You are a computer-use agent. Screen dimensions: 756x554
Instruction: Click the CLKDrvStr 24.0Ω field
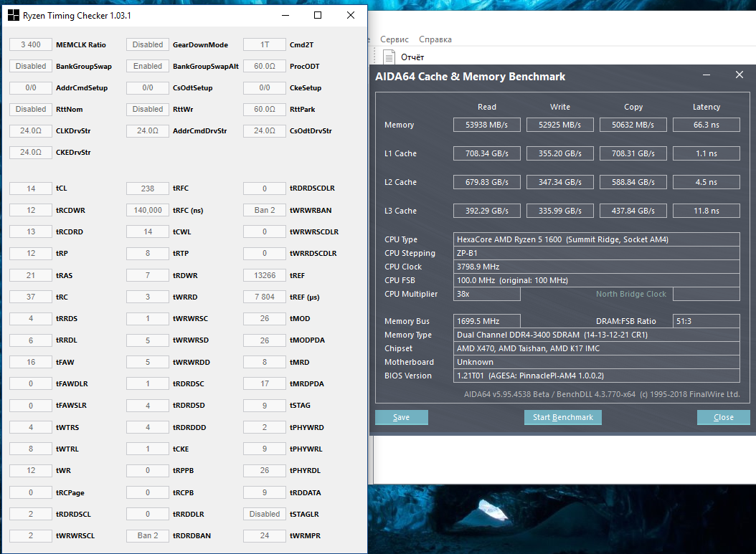31,130
